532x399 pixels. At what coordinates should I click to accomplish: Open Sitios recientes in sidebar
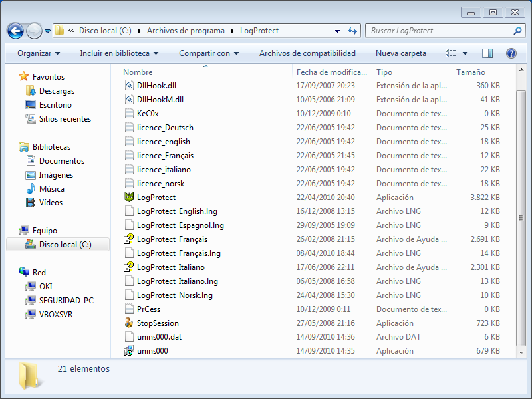59,119
